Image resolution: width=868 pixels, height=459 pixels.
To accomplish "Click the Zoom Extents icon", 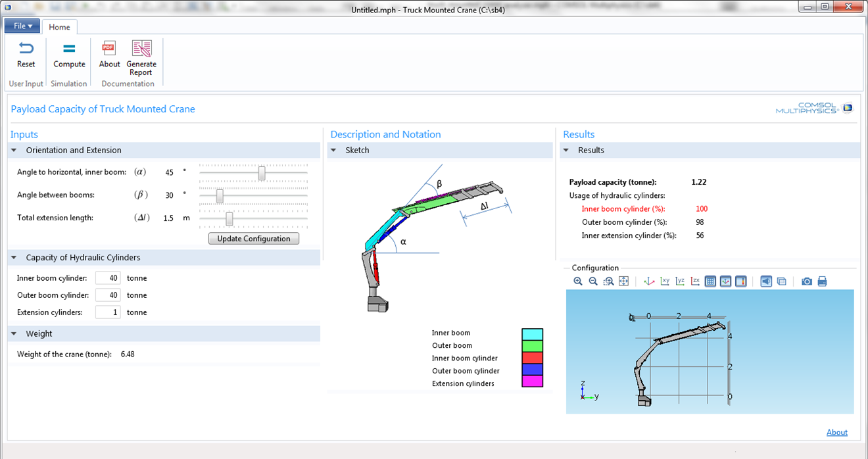I will 624,281.
